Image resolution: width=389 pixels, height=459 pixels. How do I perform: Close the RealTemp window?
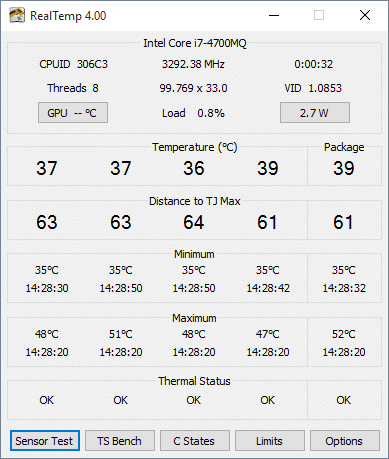(x=365, y=15)
